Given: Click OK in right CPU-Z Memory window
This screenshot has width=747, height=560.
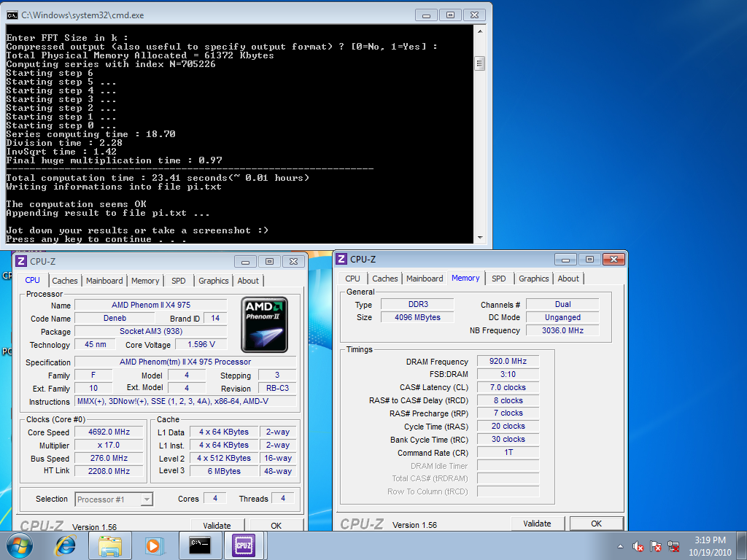Looking at the screenshot, I should point(597,524).
